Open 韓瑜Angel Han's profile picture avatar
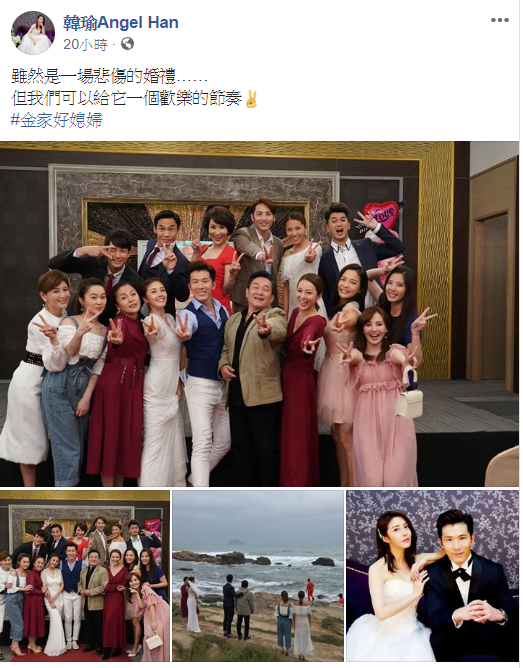This screenshot has height=668, width=523. 33,33
